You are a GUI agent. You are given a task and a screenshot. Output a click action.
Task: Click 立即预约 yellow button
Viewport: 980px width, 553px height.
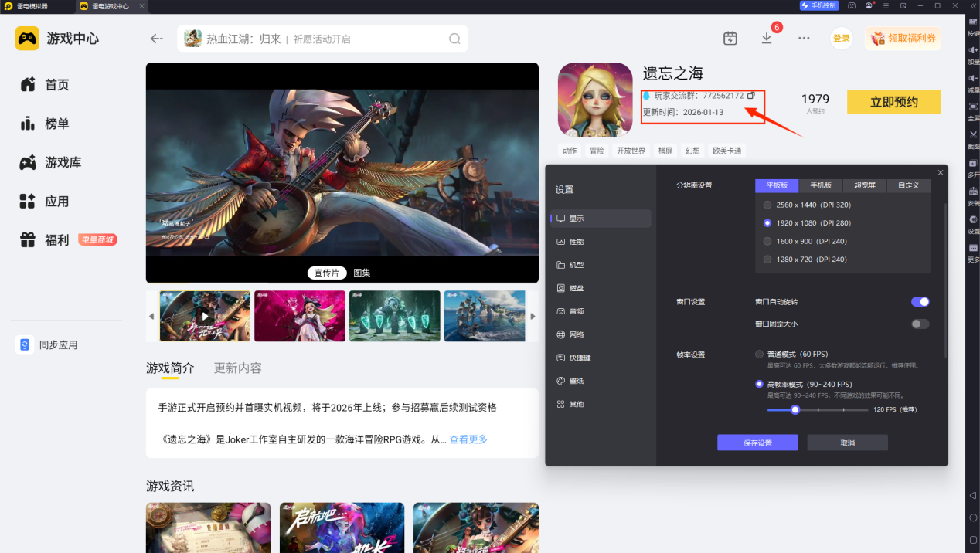[x=894, y=102]
